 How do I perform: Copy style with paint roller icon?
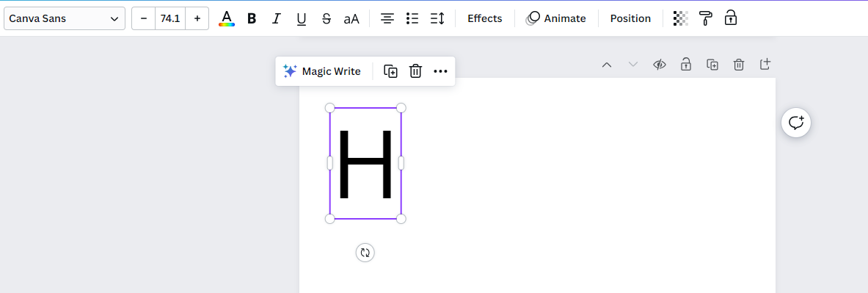coord(705,18)
